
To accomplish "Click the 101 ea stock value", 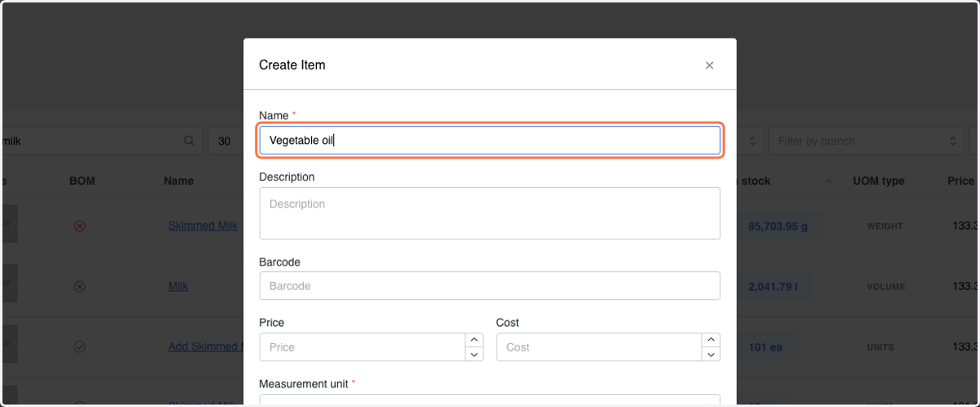I will tap(765, 347).
